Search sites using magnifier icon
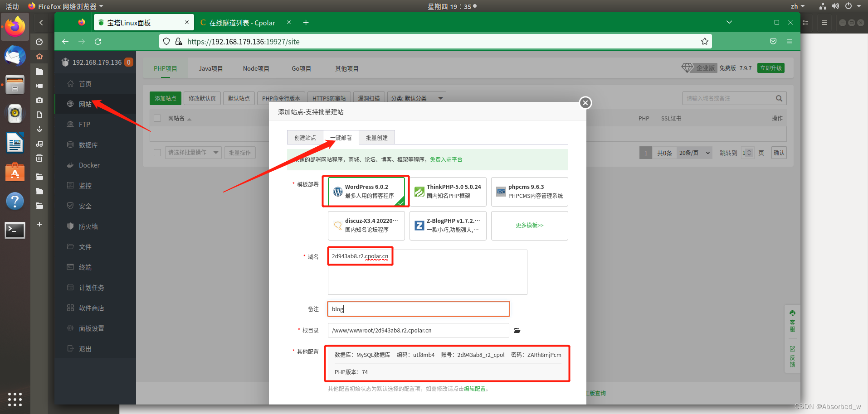This screenshot has height=414, width=868. point(779,98)
